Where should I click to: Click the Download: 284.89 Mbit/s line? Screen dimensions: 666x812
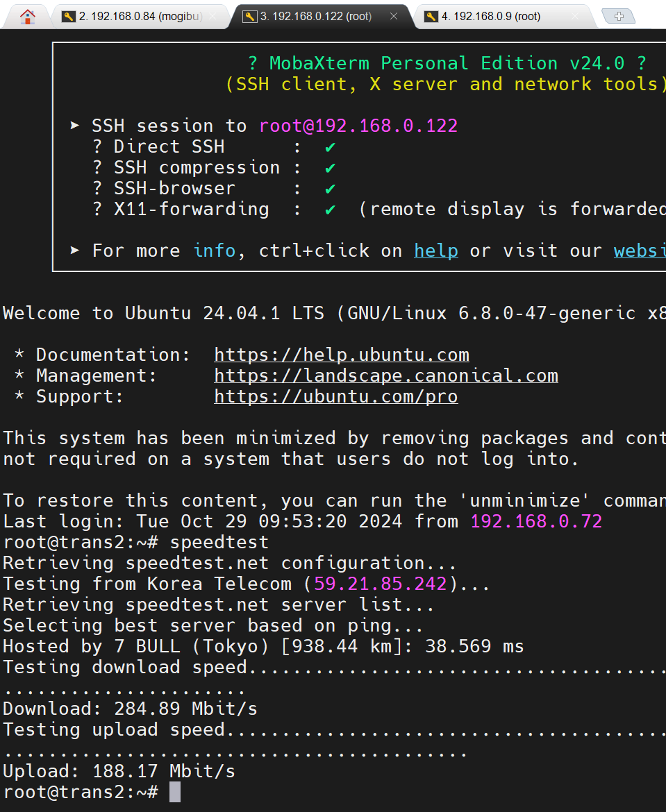130,709
